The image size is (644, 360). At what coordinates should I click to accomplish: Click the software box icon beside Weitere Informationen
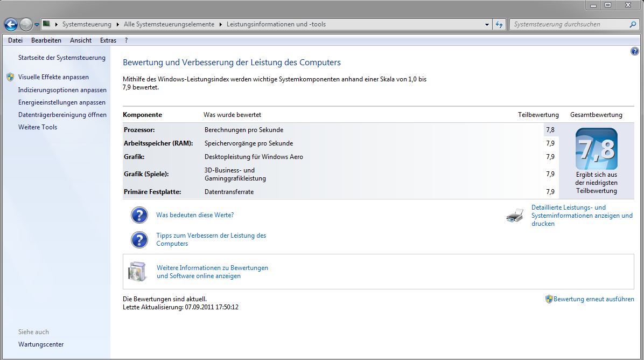[137, 272]
